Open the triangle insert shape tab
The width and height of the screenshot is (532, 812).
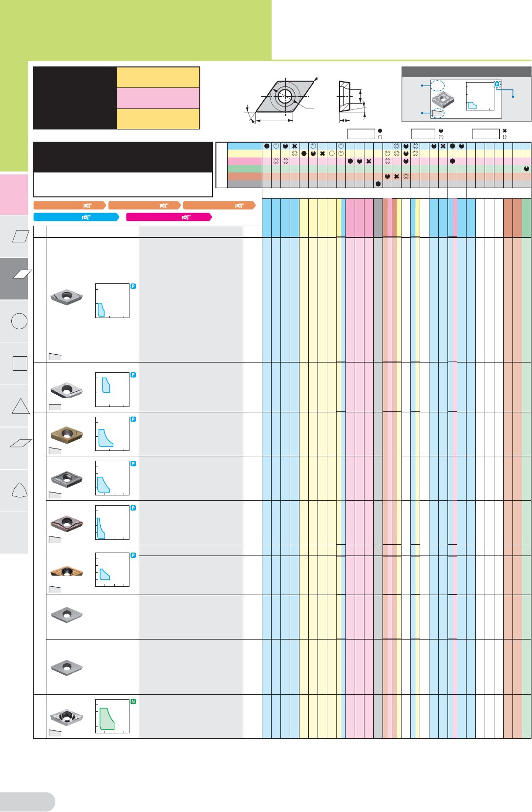pos(14,406)
